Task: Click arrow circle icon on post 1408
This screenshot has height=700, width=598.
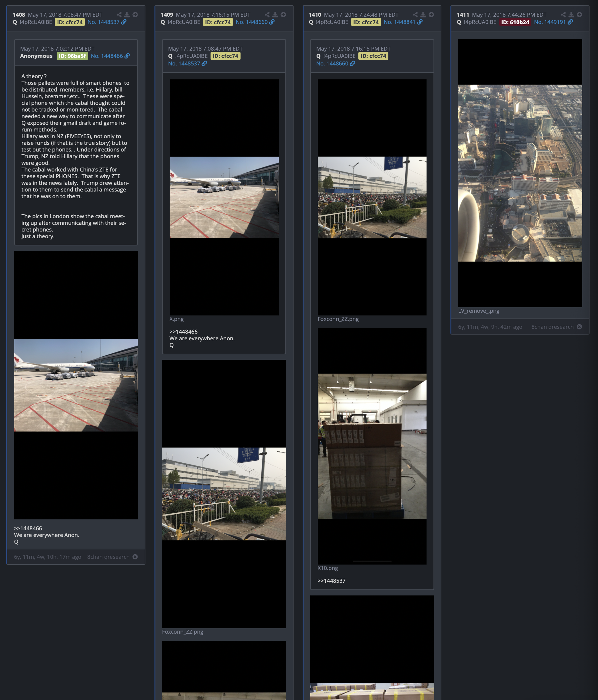Action: (x=135, y=15)
